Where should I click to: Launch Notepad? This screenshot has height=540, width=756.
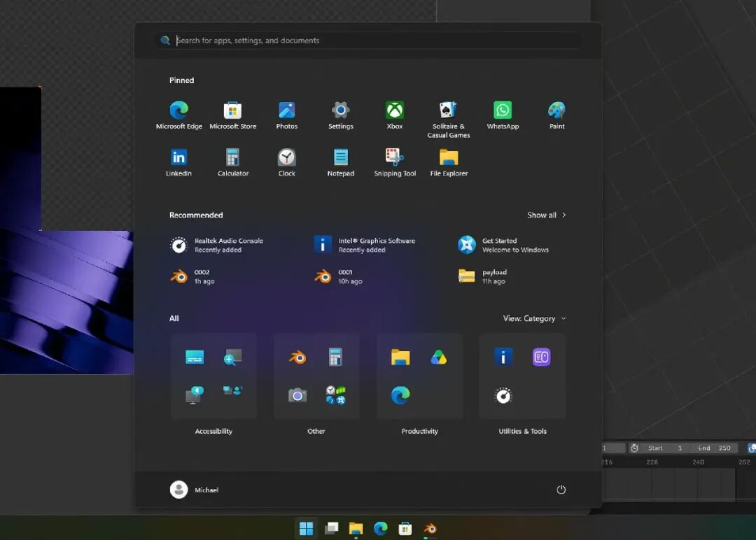click(340, 163)
